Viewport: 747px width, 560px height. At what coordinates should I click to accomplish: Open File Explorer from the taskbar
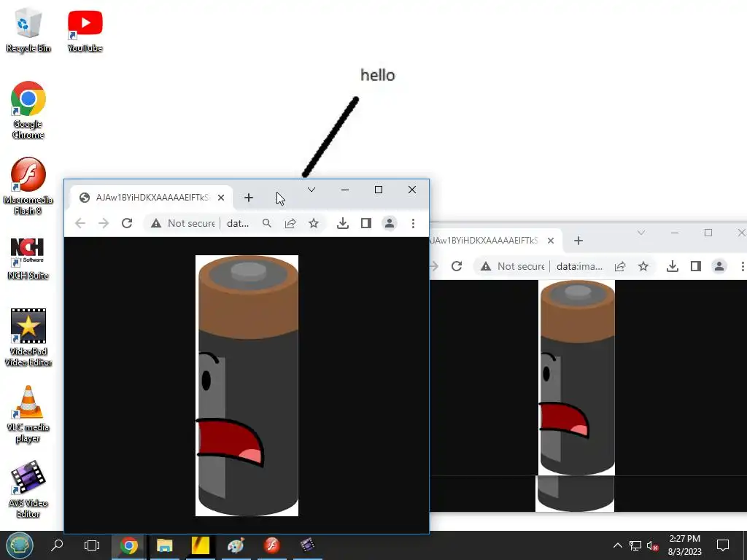click(164, 545)
